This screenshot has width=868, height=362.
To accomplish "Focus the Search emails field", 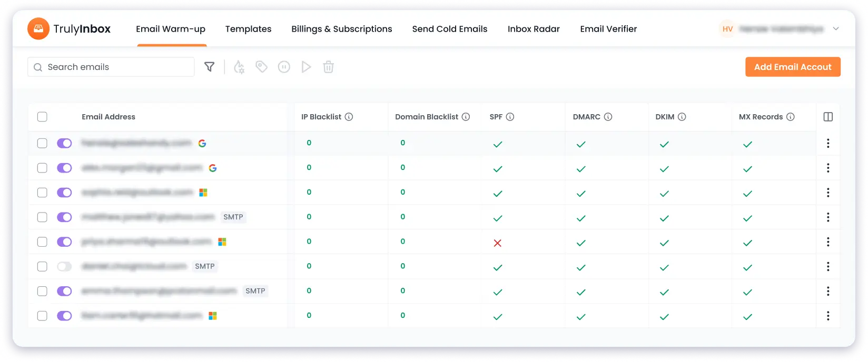I will [111, 67].
